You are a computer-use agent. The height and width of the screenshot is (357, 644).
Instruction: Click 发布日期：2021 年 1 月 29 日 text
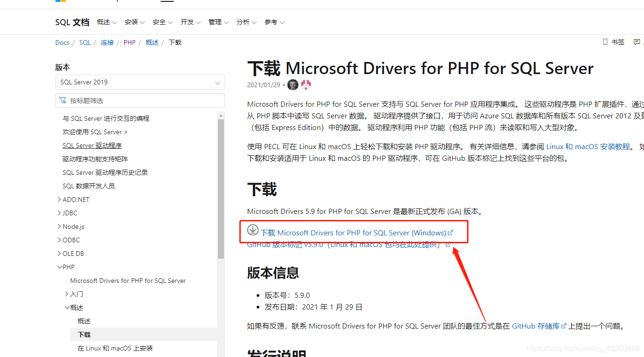(x=313, y=307)
